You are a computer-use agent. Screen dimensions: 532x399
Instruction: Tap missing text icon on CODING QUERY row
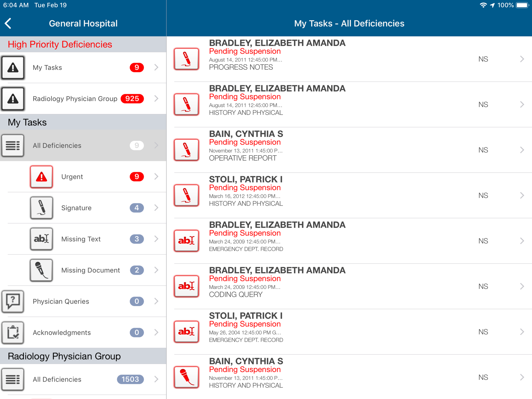click(x=186, y=286)
